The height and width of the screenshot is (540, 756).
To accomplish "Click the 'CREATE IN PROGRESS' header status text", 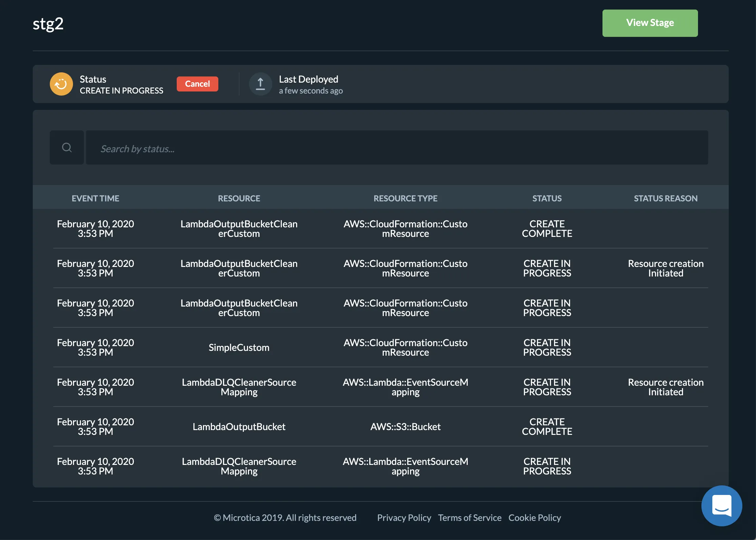I will coord(121,91).
